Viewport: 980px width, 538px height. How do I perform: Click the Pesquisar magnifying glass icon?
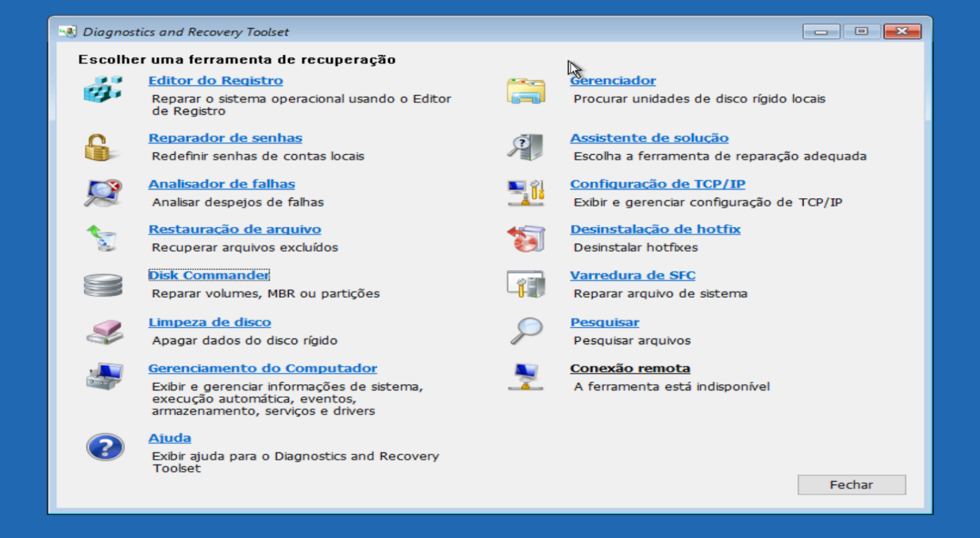tap(526, 331)
